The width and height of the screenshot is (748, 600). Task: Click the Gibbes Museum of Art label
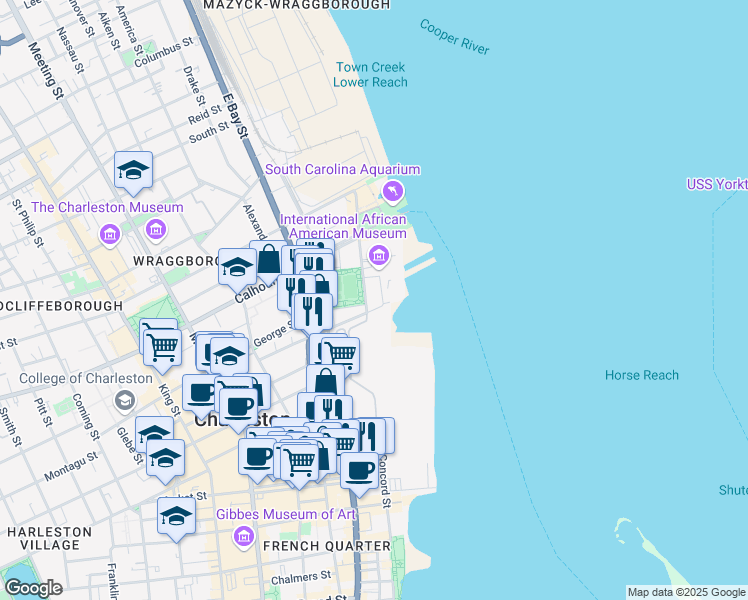pos(286,515)
